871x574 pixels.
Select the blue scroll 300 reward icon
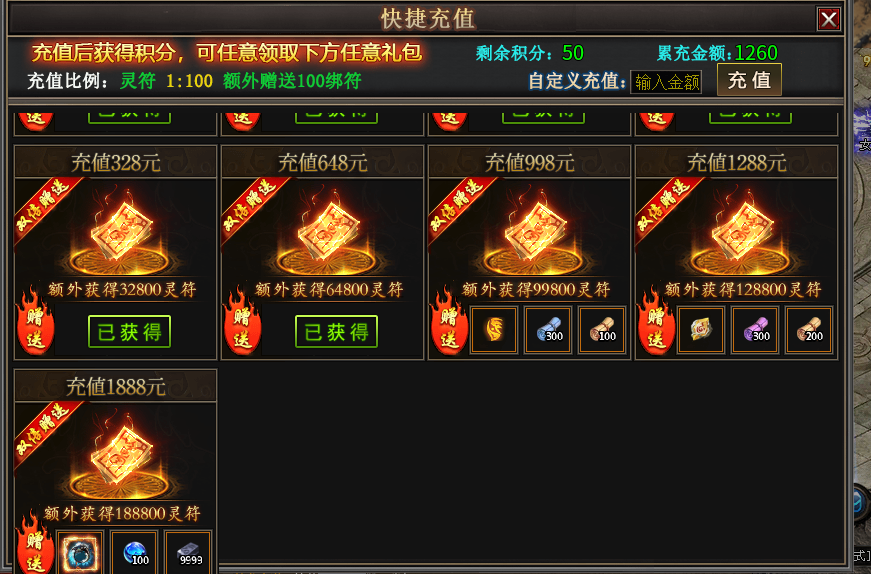548,330
